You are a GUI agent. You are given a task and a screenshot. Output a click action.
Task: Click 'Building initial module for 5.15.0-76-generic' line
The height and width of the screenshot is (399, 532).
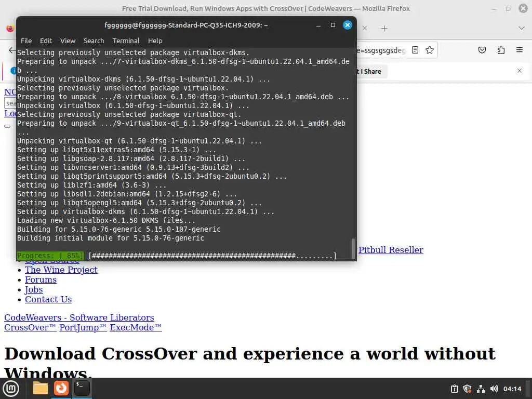pyautogui.click(x=111, y=238)
